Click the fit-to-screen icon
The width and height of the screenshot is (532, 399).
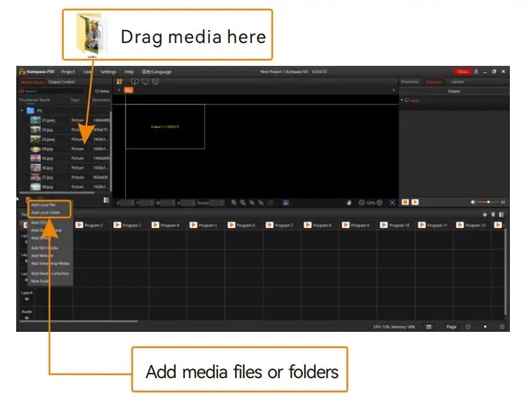click(x=392, y=203)
